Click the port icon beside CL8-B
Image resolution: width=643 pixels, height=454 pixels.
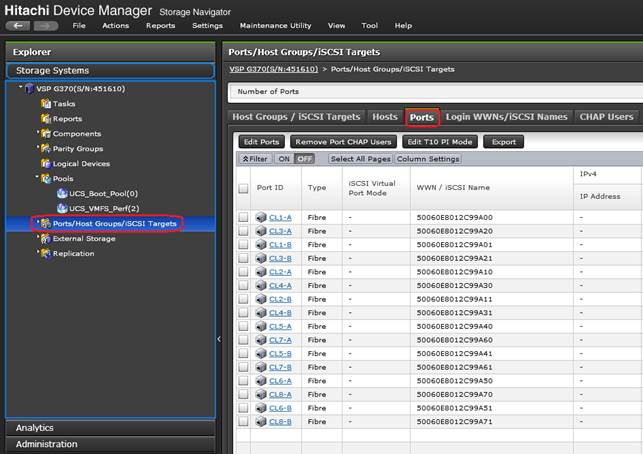click(261, 421)
